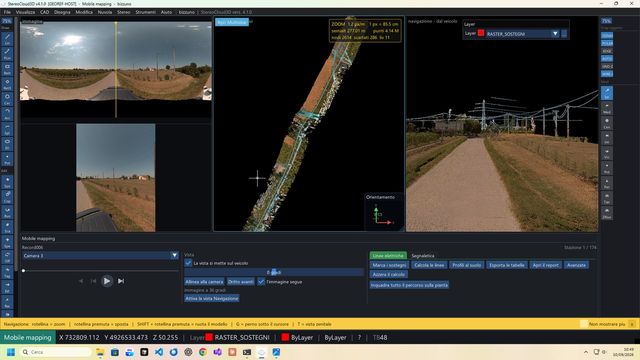The image size is (640, 360).
Task: Click the Esporta le tabelle button
Action: [507, 265]
